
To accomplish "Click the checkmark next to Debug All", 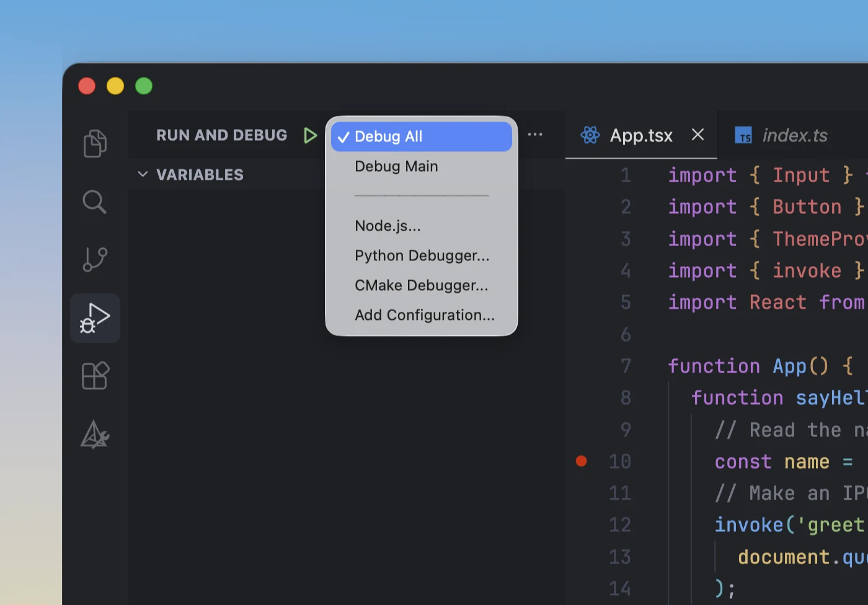I will [x=344, y=136].
